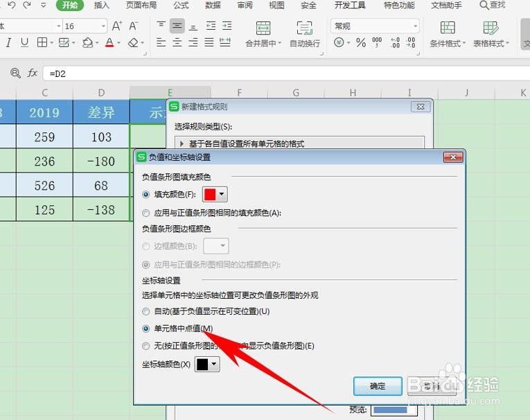
Task: Open the Developer Tools tab
Action: (x=350, y=5)
